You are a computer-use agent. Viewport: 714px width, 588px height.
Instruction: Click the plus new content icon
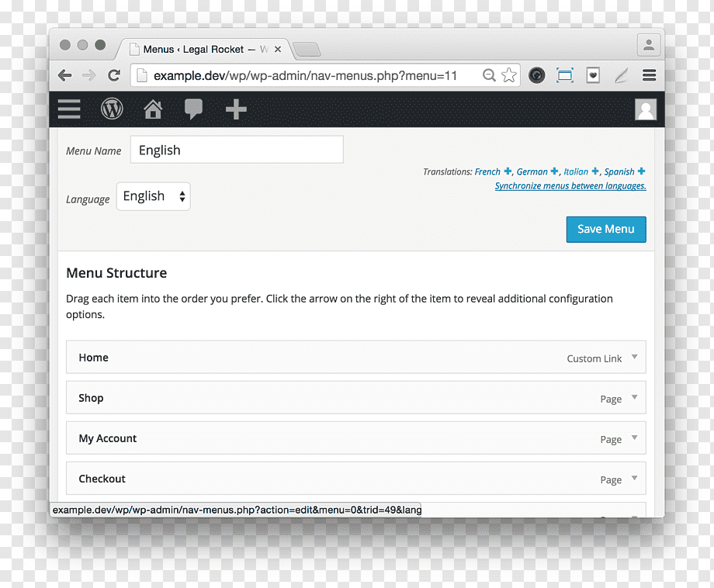click(236, 109)
